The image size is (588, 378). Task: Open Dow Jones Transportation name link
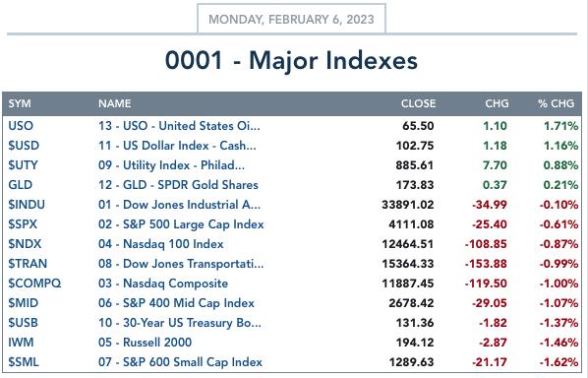pos(181,264)
